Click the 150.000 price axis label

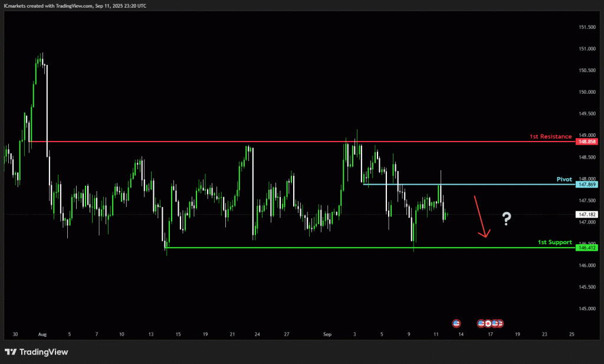tap(587, 92)
